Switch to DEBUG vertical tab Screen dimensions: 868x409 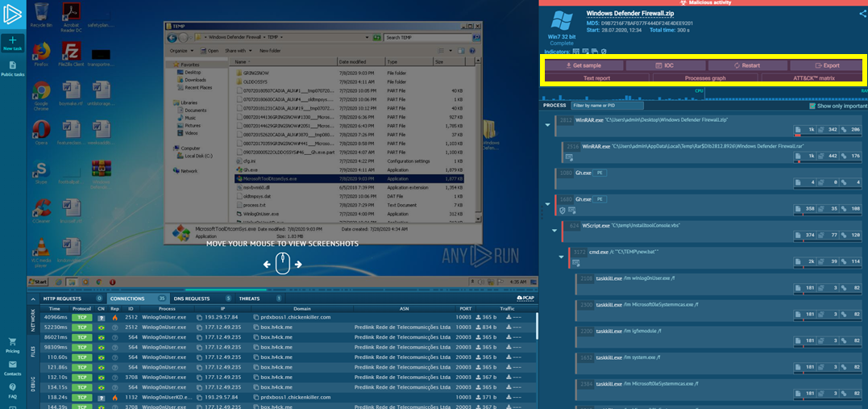click(31, 382)
